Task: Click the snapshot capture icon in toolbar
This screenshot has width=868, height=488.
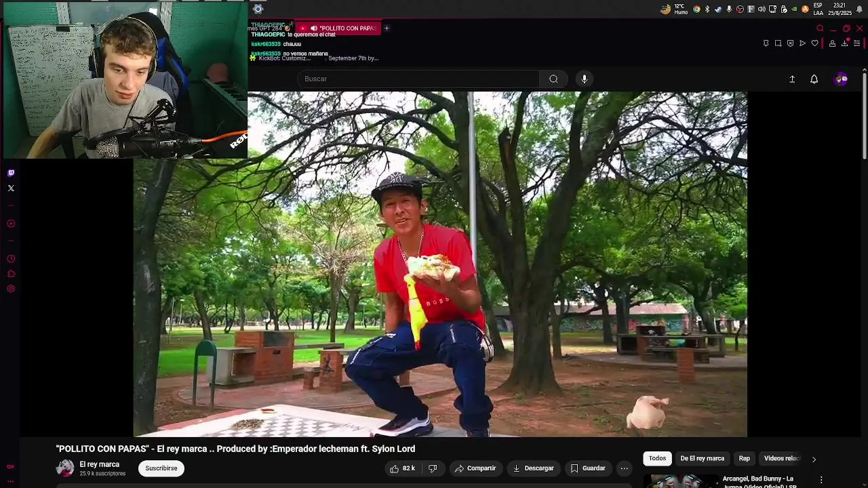Action: [778, 43]
